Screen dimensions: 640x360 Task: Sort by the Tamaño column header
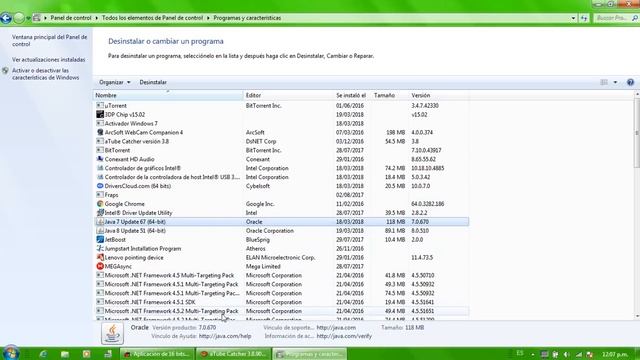(389, 95)
